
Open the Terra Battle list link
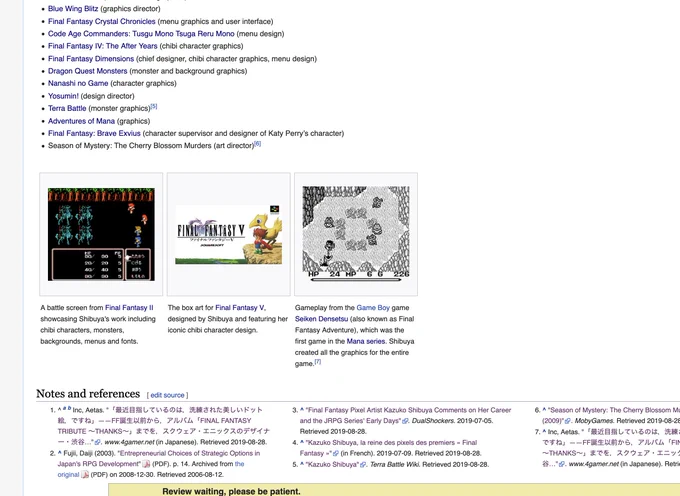(x=67, y=108)
